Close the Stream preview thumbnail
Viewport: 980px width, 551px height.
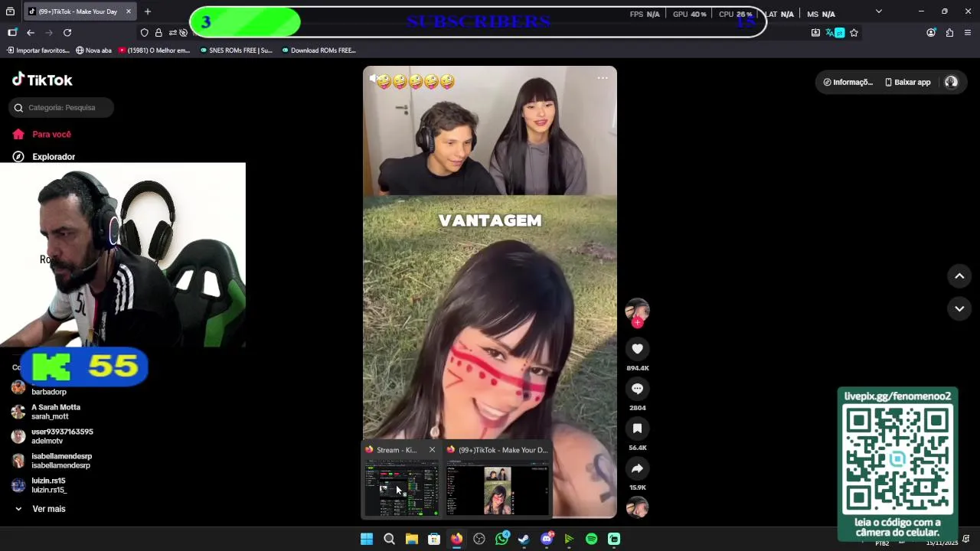[432, 450]
